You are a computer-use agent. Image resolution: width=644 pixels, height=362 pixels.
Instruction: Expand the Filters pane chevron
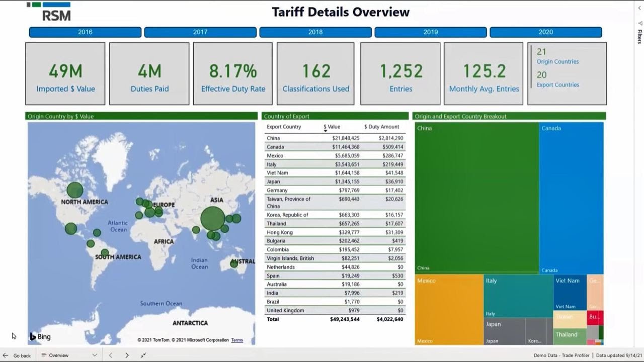(640, 8)
